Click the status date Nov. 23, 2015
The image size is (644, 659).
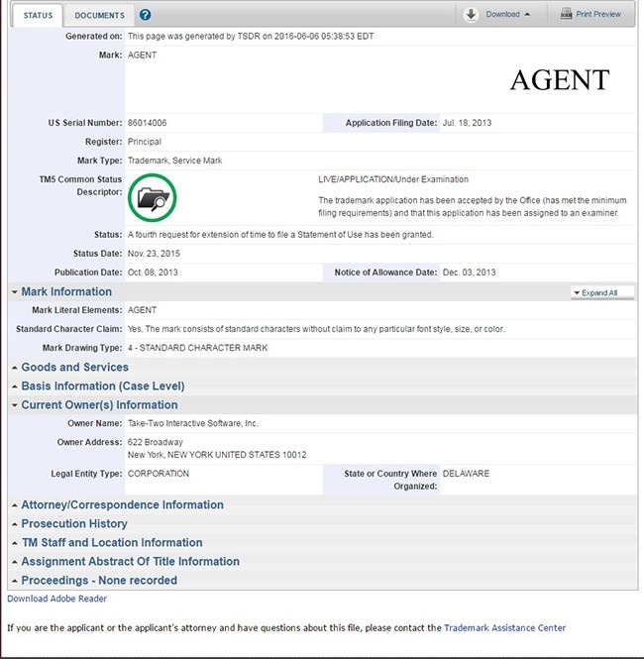(x=154, y=254)
